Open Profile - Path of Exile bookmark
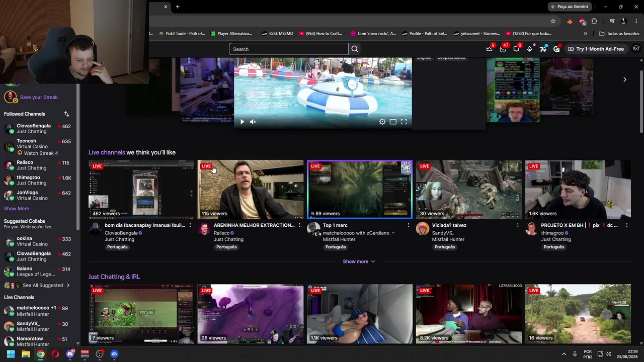Viewport: 644px width, 362px height. click(x=424, y=34)
